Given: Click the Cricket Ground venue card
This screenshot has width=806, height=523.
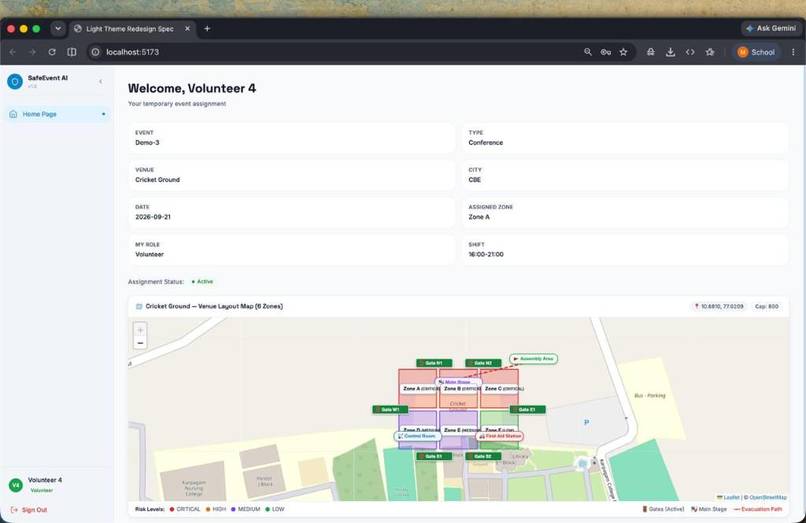Looking at the screenshot, I should pos(291,175).
